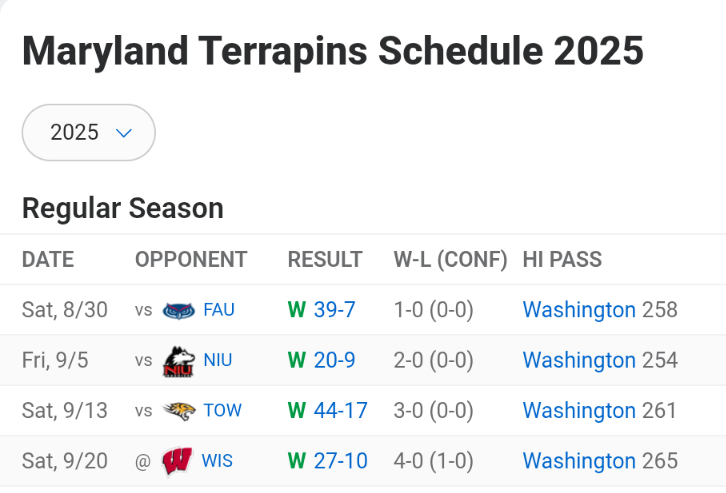Click the NIU Huskies team logo
Viewport: 726px width, 493px height.
[x=178, y=361]
